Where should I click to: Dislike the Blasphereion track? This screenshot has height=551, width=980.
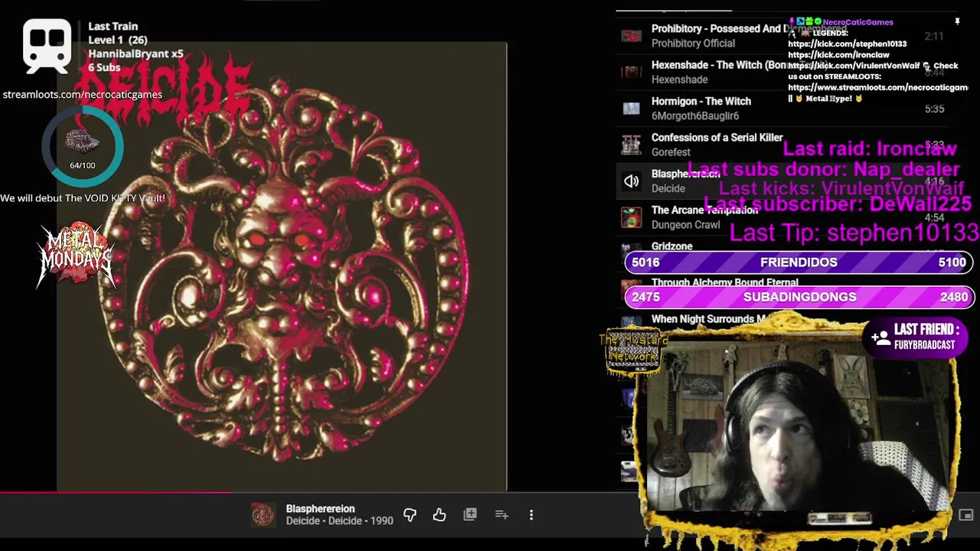click(x=410, y=515)
